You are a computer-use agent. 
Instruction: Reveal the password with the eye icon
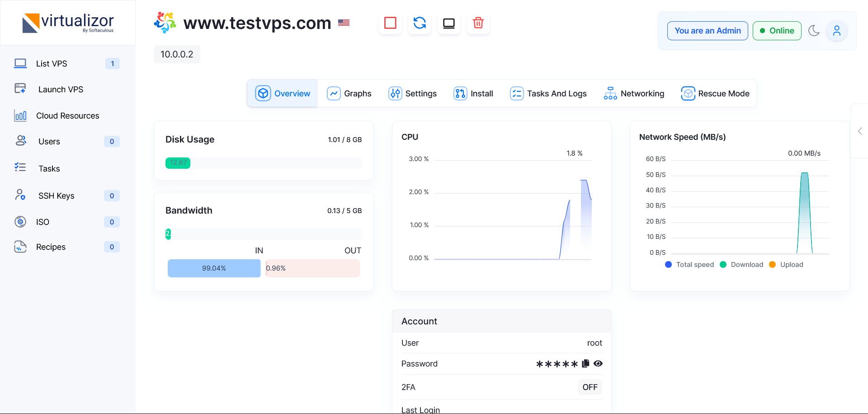coord(599,363)
